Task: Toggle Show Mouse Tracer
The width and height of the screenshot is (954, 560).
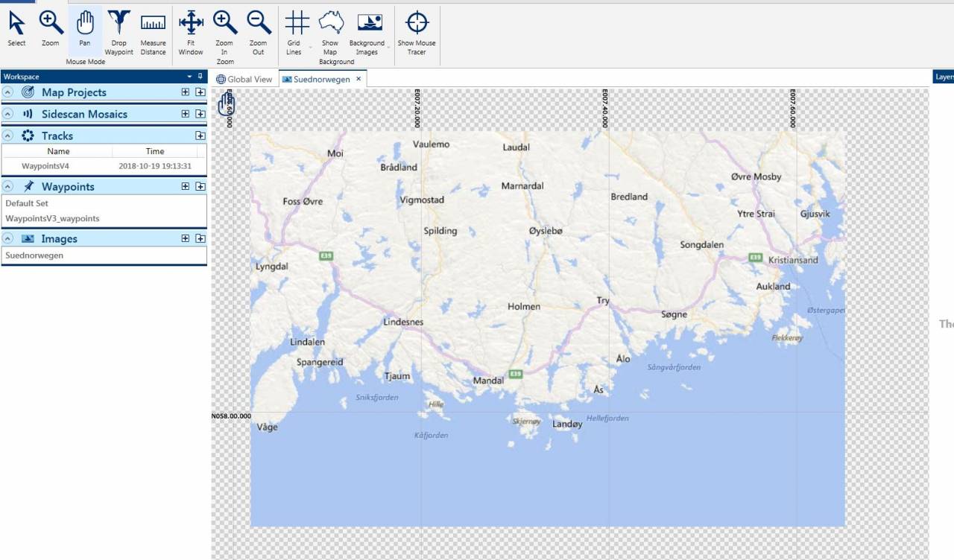Action: 417,32
